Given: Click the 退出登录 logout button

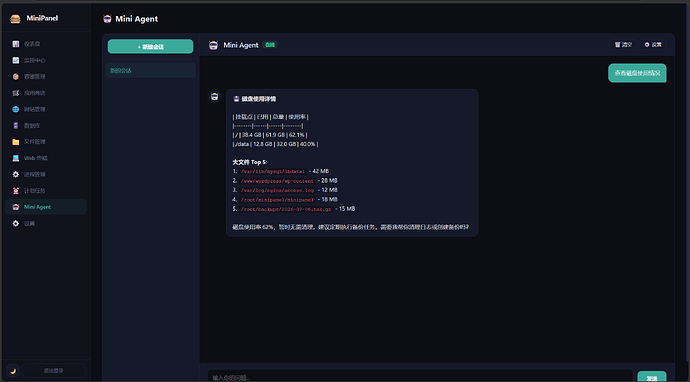Looking at the screenshot, I should pos(53,371).
